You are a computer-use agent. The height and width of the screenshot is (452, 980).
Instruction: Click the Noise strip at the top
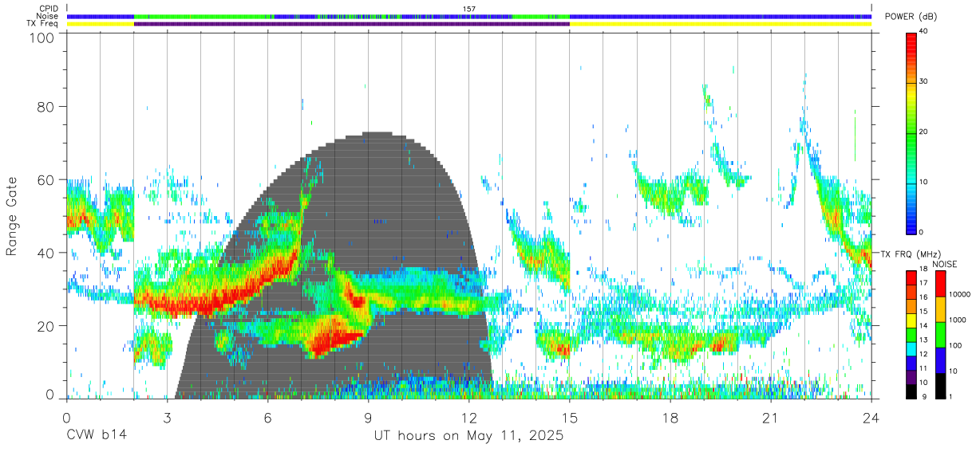[469, 16]
